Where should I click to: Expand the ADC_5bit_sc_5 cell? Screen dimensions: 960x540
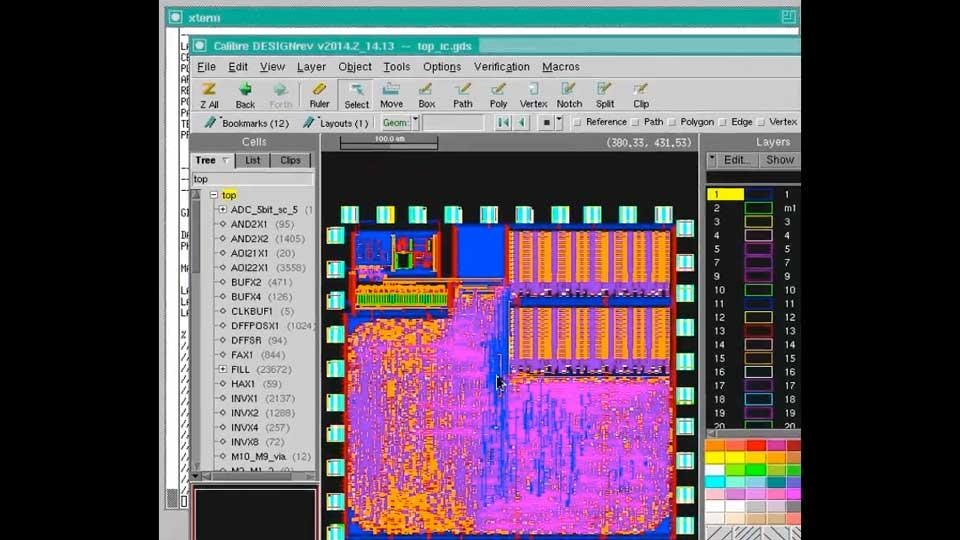[223, 209]
